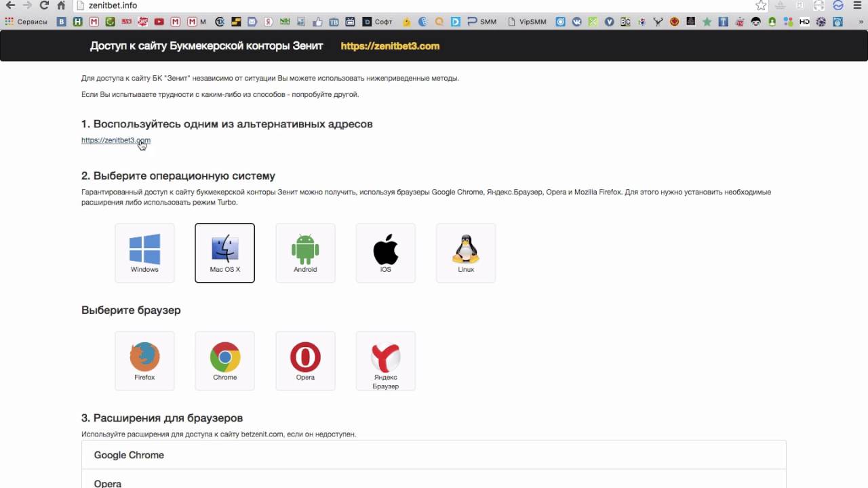Screen dimensions: 868x488
Task: Select the Linux operating system
Action: (466, 253)
